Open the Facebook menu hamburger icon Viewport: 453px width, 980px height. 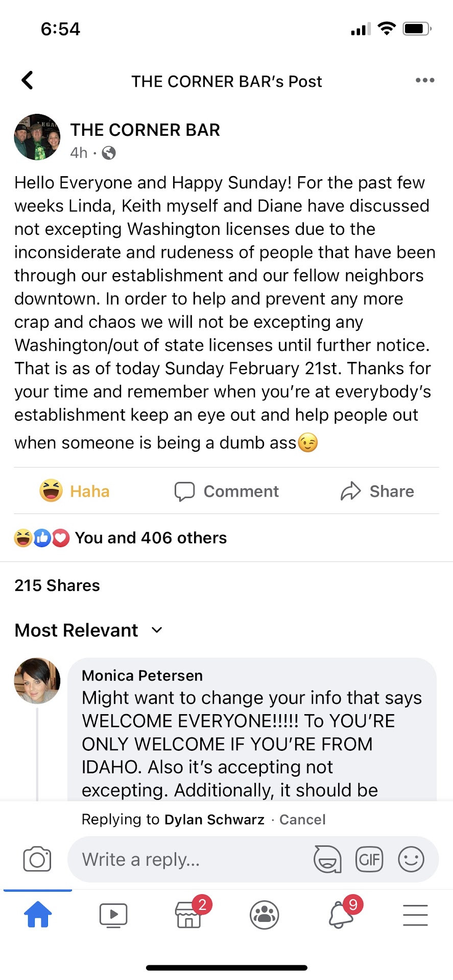tap(415, 914)
